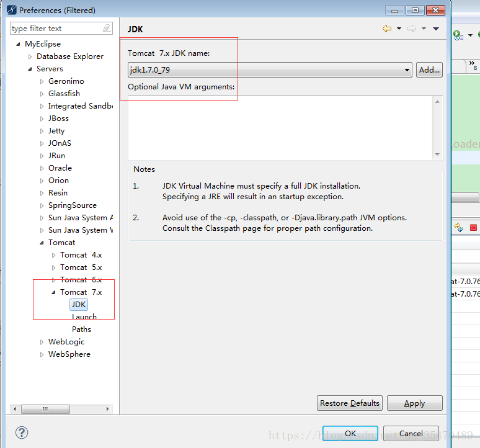
Task: Click the Add... button
Action: point(429,70)
